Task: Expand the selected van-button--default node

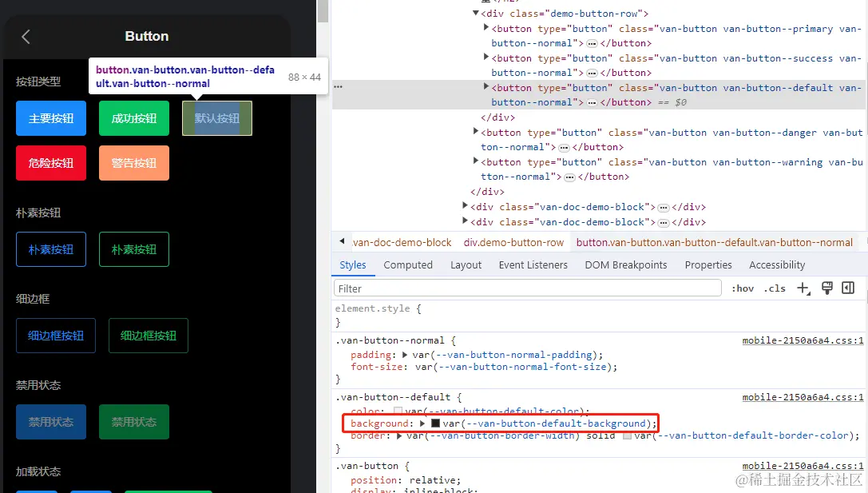Action: point(486,85)
